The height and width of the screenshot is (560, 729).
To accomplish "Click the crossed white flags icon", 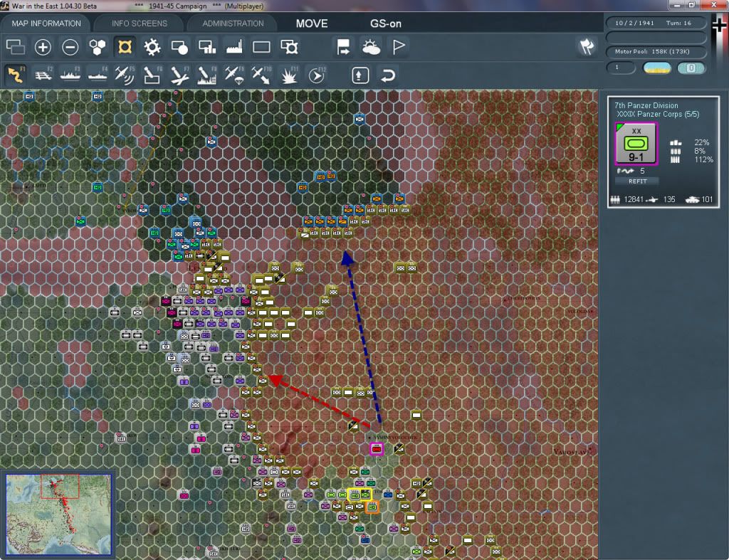I will pyautogui.click(x=587, y=47).
